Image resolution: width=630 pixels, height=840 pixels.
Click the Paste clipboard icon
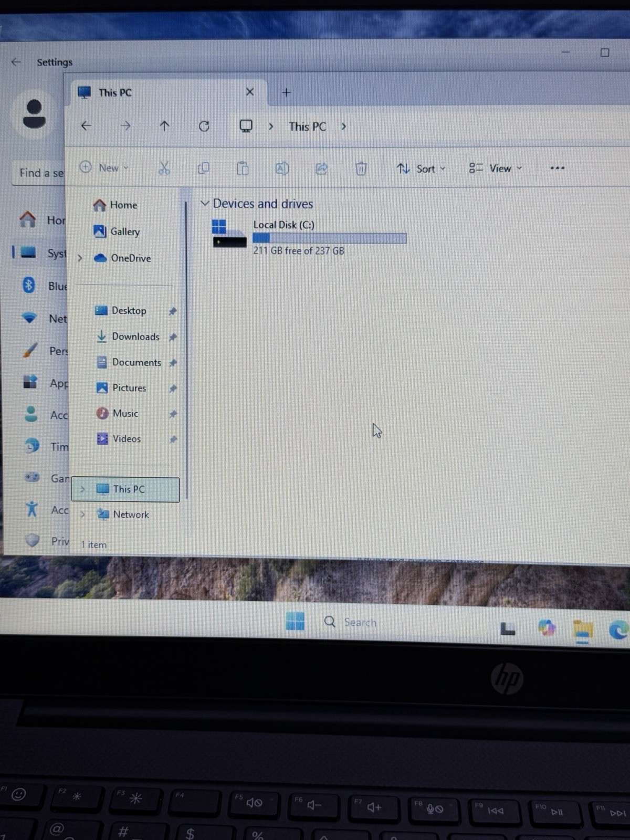tap(242, 168)
